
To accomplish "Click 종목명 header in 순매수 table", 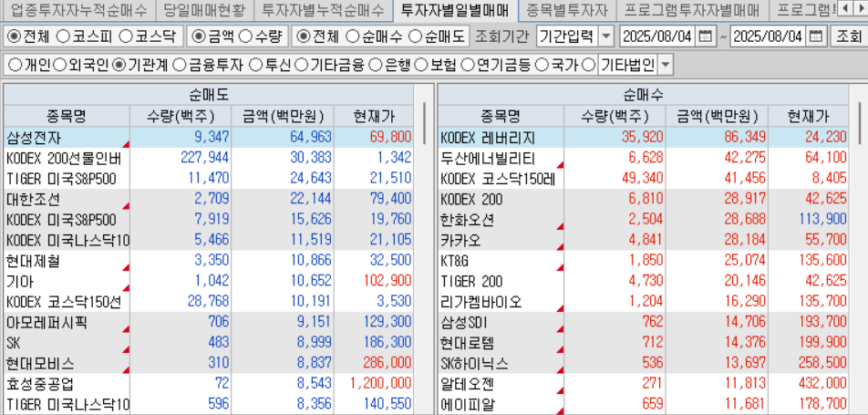I will tap(501, 117).
